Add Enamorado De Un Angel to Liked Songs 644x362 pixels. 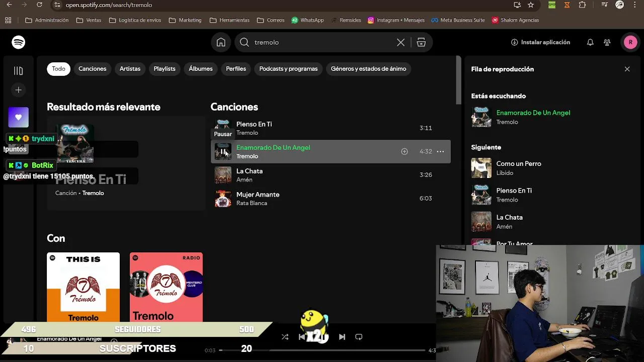point(405,151)
